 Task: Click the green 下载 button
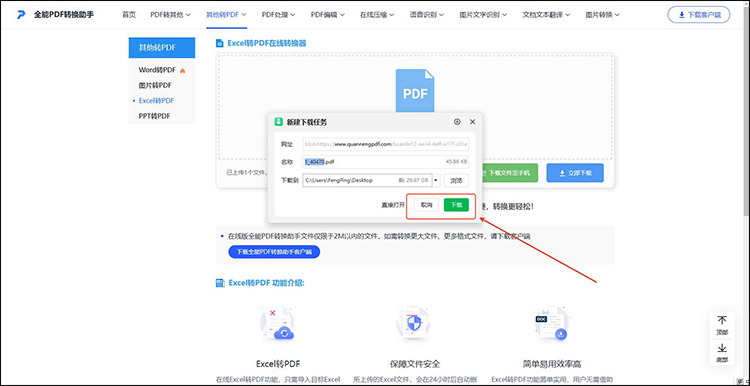[x=456, y=205]
